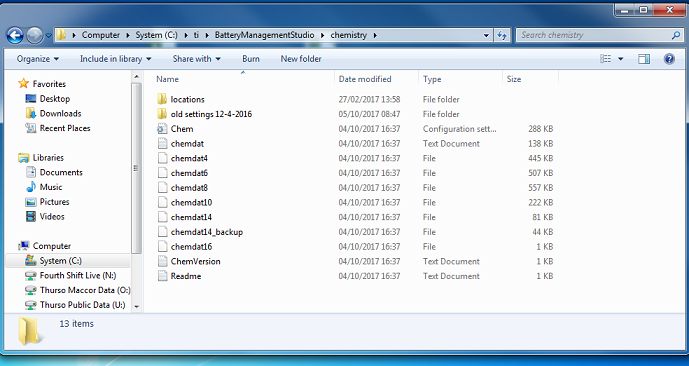
Task: Select the chemdat14 file icon
Action: pos(162,217)
